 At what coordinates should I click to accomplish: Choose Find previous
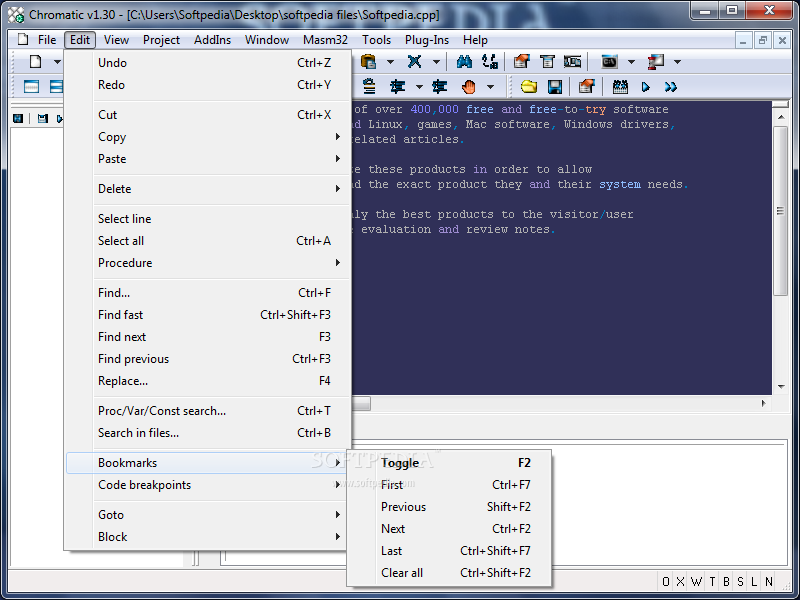click(x=208, y=359)
